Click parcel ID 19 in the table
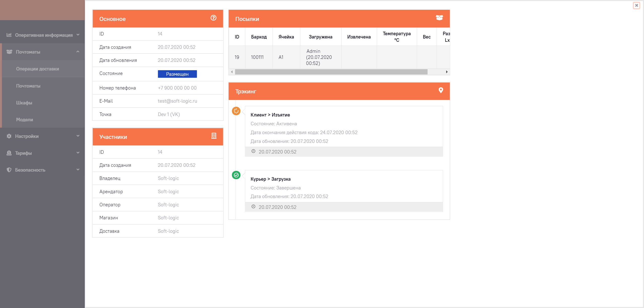The image size is (644, 308). tap(237, 57)
